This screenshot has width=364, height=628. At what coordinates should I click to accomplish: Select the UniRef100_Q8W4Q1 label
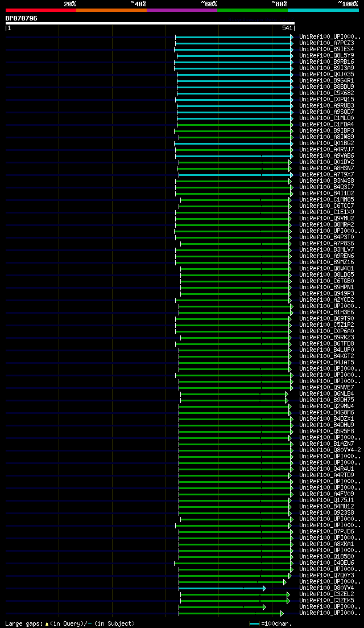[326, 268]
